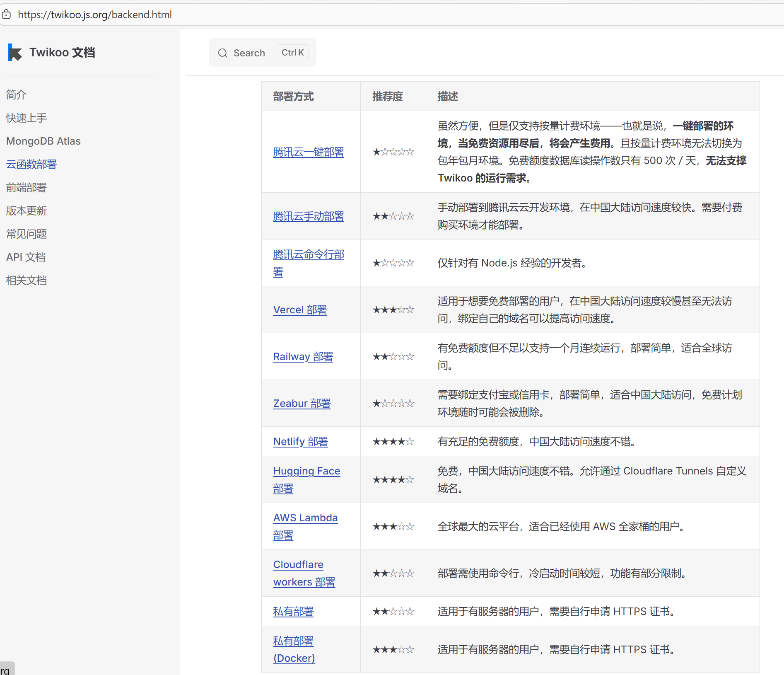
Task: Follow the Netlify 部署 link
Action: tap(301, 442)
